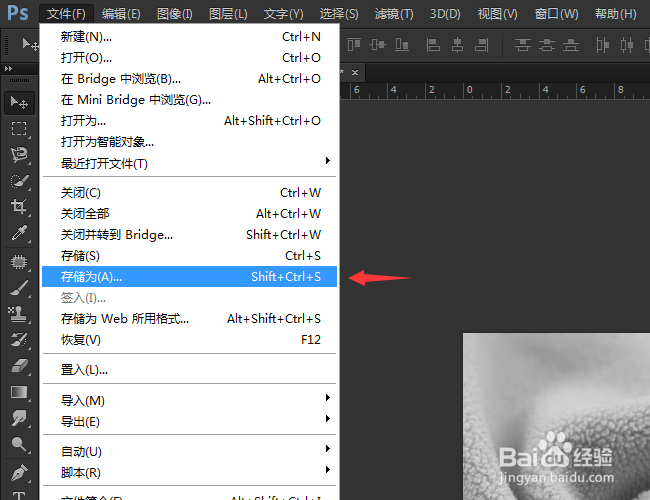Expand 导出(E) submenu
Screen dimensions: 650x500
(x=189, y=422)
